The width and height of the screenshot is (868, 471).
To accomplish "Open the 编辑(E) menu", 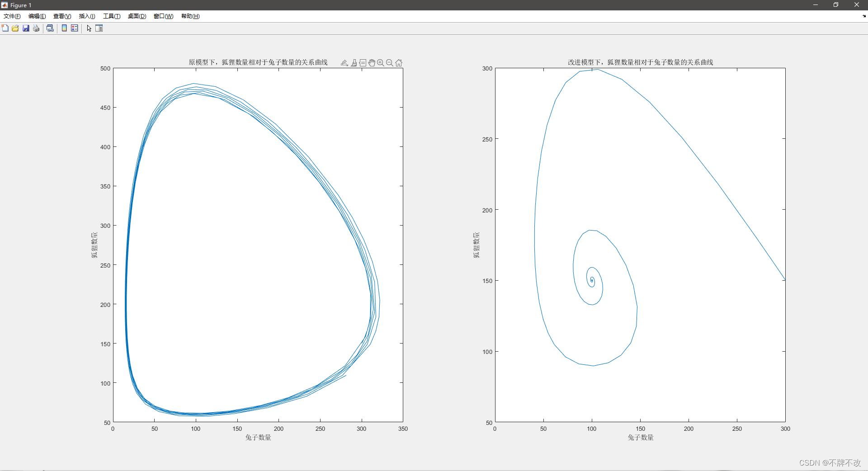I will click(37, 16).
